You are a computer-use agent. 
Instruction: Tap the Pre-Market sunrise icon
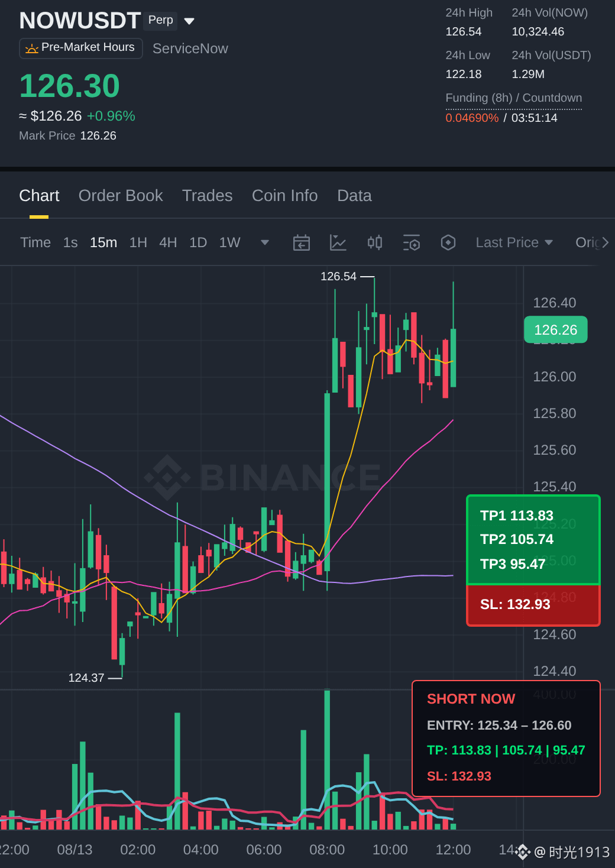pyautogui.click(x=32, y=48)
